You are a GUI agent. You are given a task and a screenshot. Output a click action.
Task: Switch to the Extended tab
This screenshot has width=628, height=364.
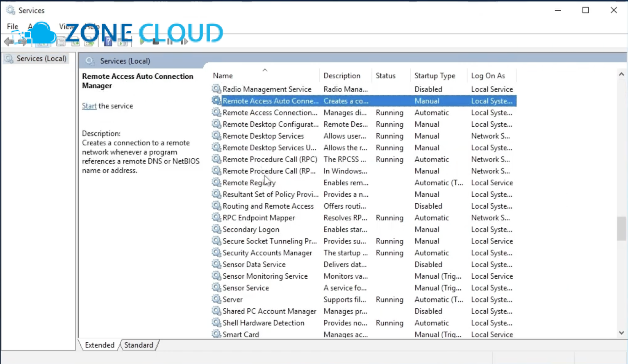pos(100,345)
